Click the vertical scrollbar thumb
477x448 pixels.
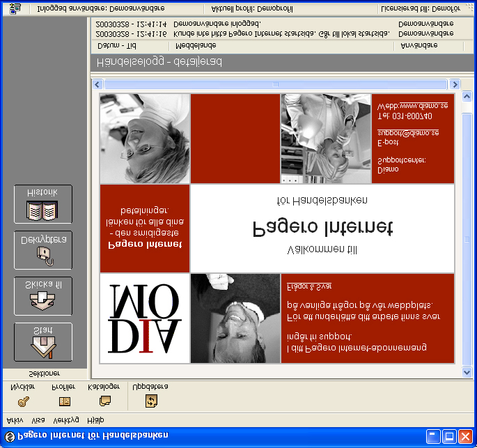pos(467,240)
